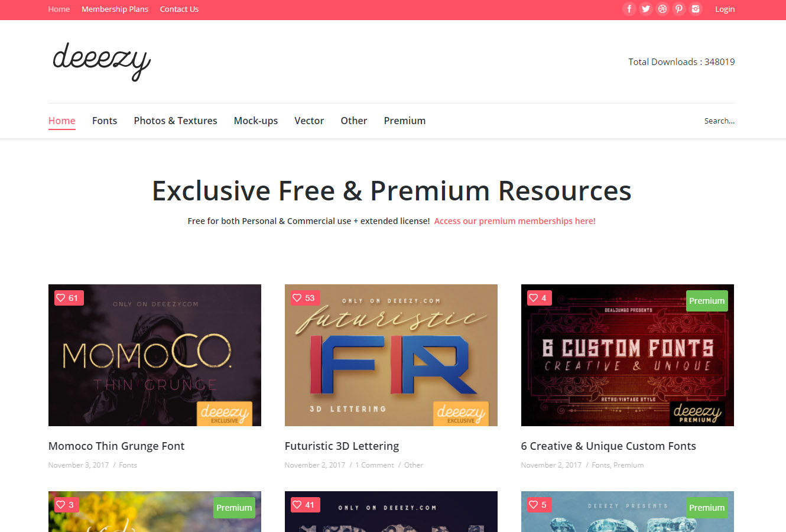Click the deeezy logo
This screenshot has height=532, width=786.
pyautogui.click(x=102, y=61)
